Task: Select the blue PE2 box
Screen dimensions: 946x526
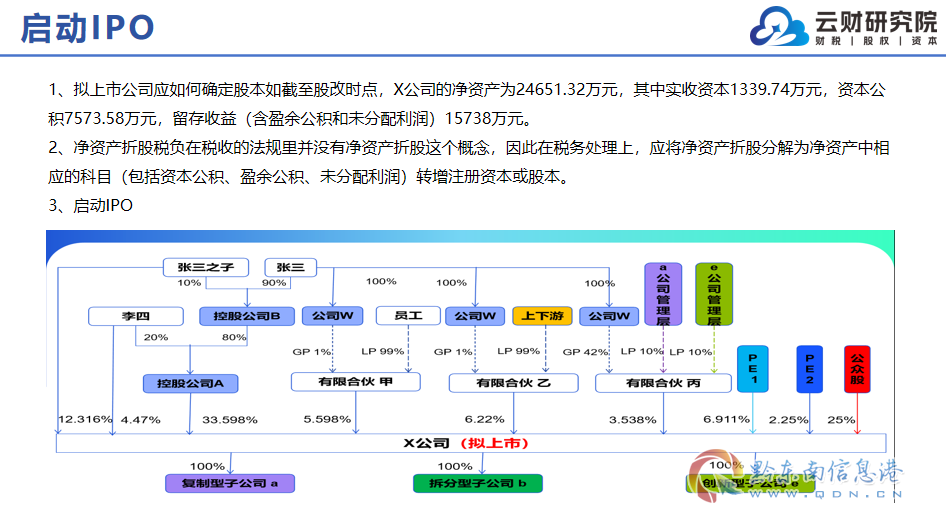Action: tap(810, 369)
